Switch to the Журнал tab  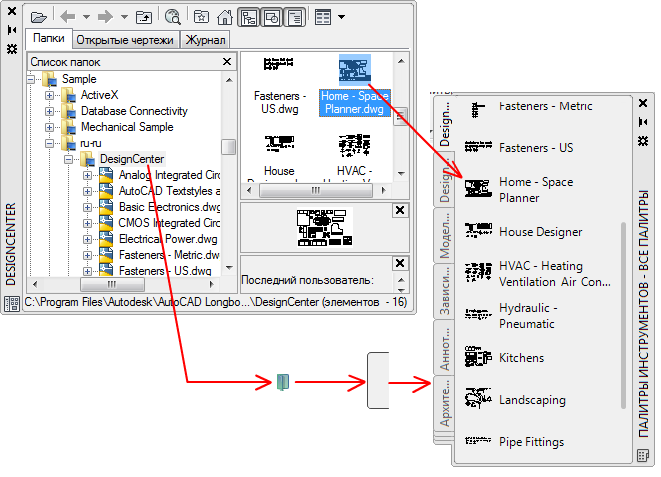[206, 40]
